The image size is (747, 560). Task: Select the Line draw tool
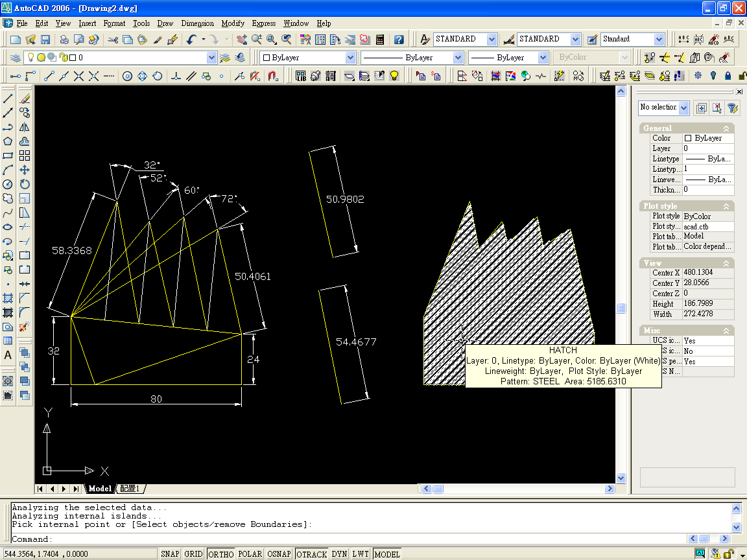click(8, 99)
